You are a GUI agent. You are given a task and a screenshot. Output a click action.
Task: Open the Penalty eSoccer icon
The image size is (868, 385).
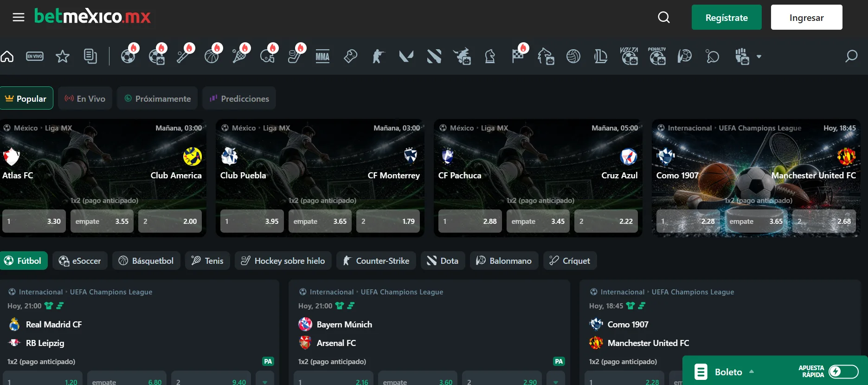[x=657, y=56]
